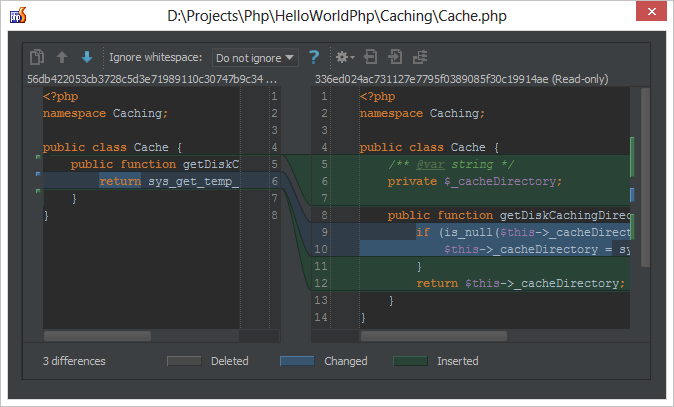Viewport: 674px width, 407px height.
Task: Click 'public function getDiskC' in left pane
Action: pos(155,164)
